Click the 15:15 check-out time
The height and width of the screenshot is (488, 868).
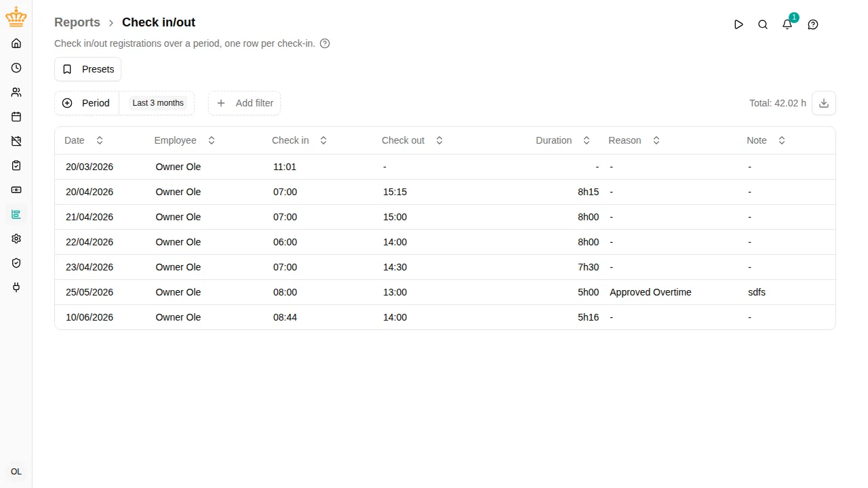395,192
